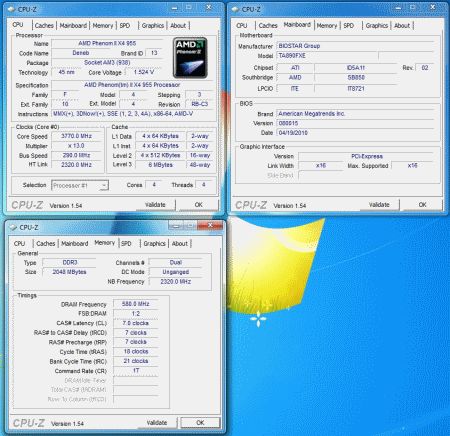
Task: Click the LPCIO value 'IT8721'
Action: click(x=356, y=89)
